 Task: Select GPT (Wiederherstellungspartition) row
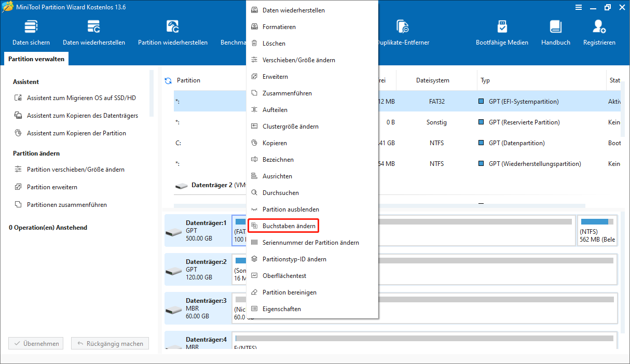pyautogui.click(x=398, y=164)
